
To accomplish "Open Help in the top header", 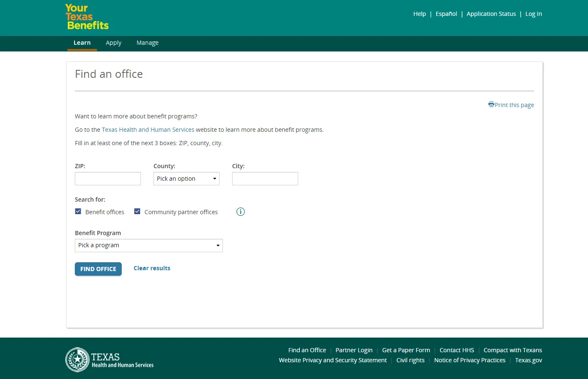I will click(x=419, y=14).
